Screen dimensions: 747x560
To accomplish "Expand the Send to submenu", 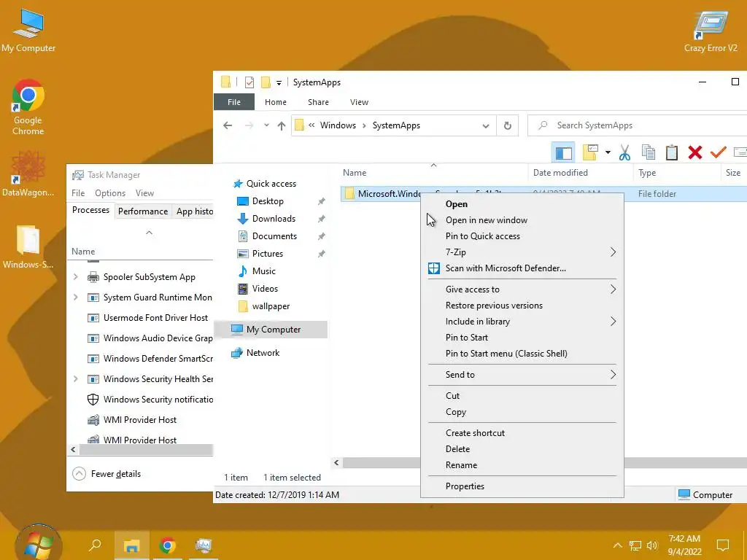I will tap(522, 375).
